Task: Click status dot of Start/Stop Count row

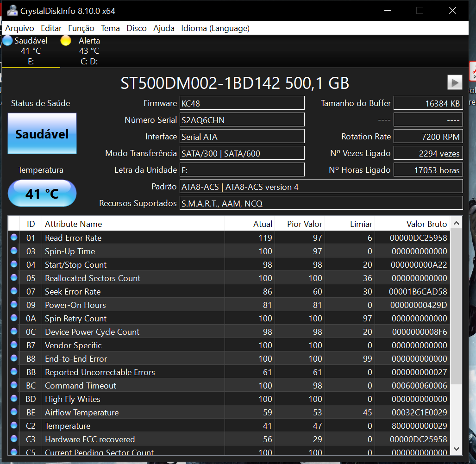Action: tap(14, 264)
